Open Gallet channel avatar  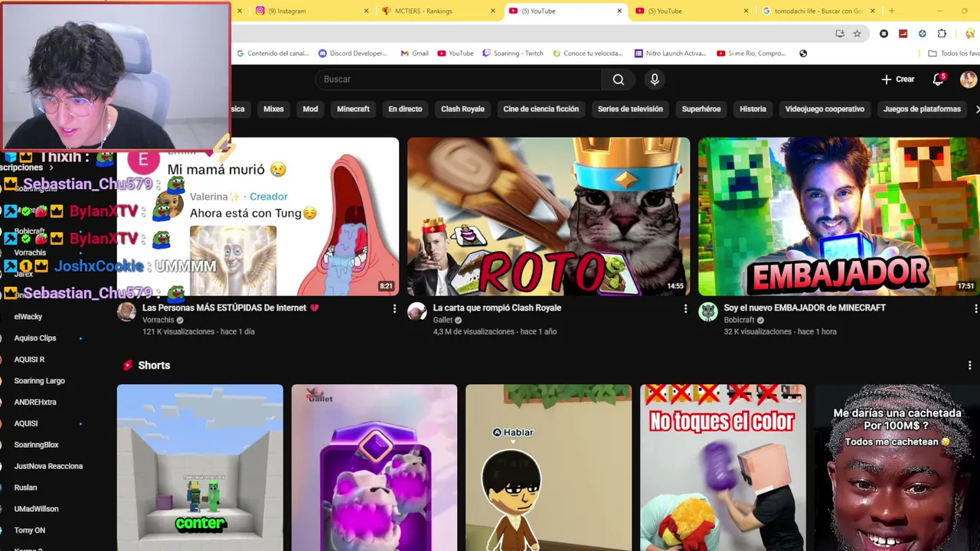pyautogui.click(x=416, y=311)
